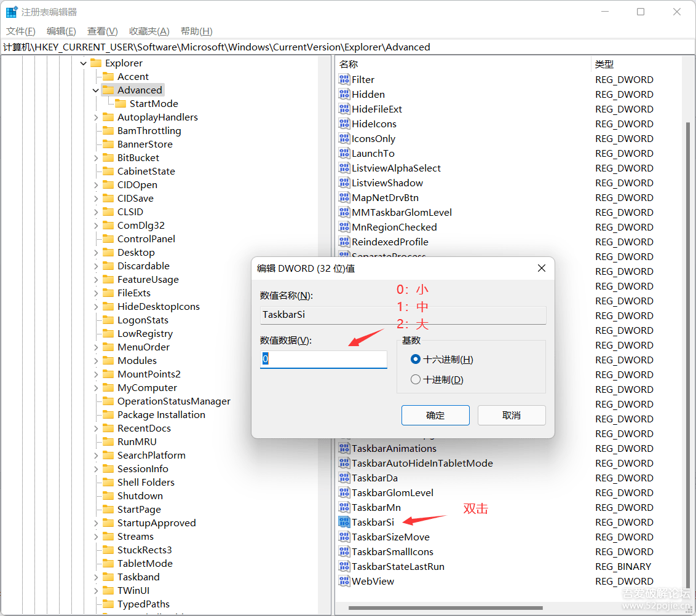The width and height of the screenshot is (696, 616).
Task: Expand the ComDlg32 tree node
Action: pos(96,226)
